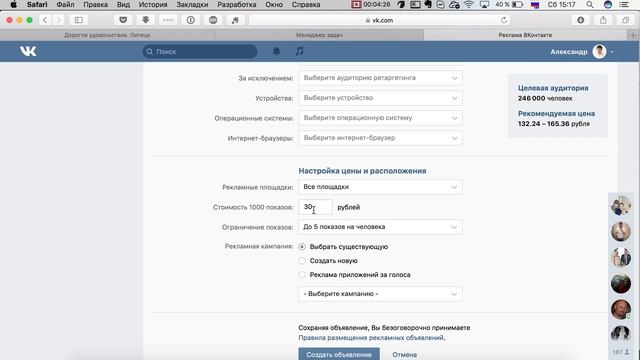Toggle the Safari sidebar button
Screen dimensions: 640x360
coord(79,20)
